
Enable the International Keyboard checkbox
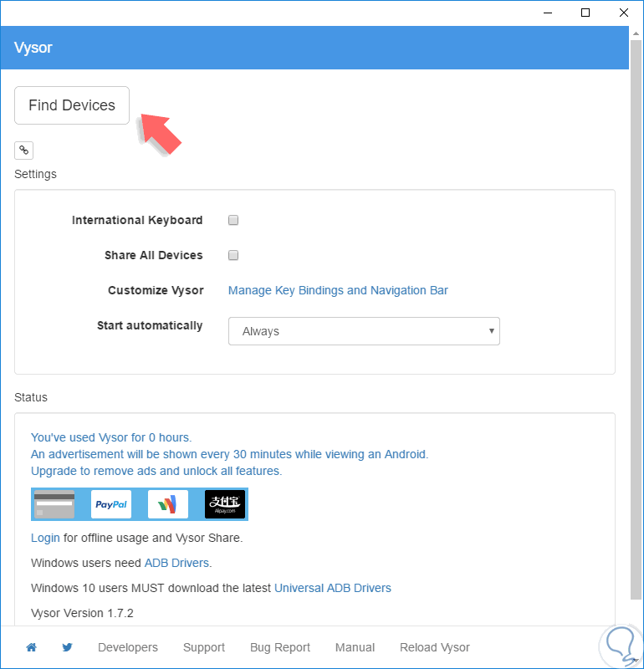[x=233, y=220]
